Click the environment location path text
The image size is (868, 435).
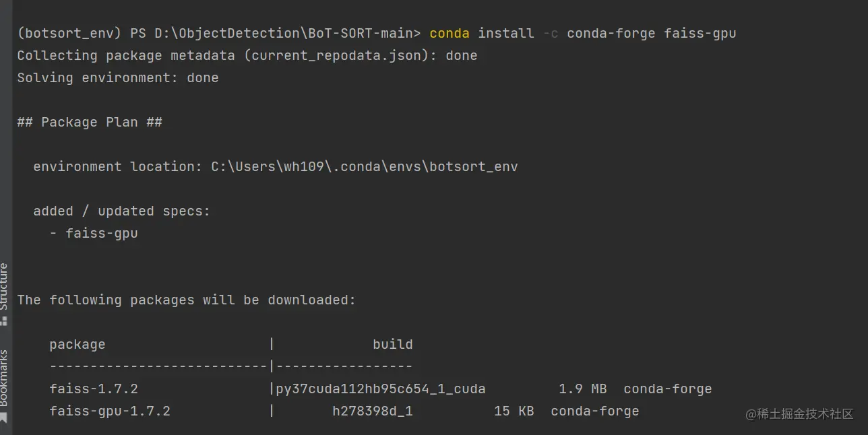coord(365,166)
